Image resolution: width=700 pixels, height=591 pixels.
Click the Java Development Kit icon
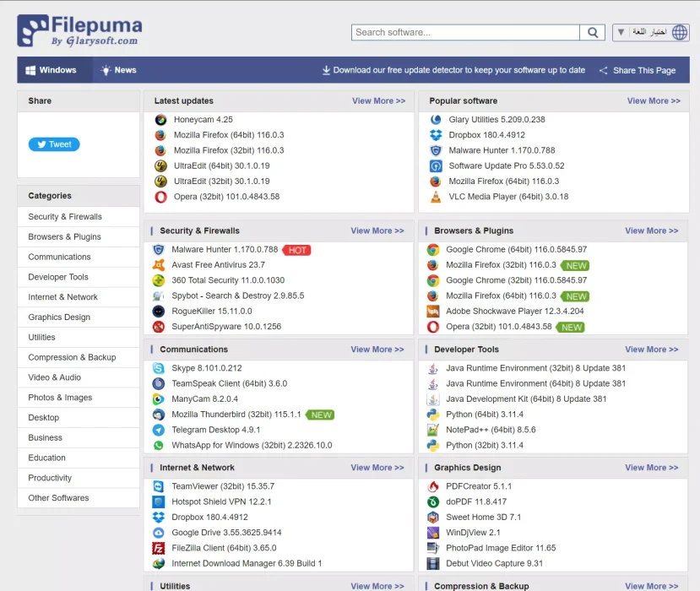(433, 399)
